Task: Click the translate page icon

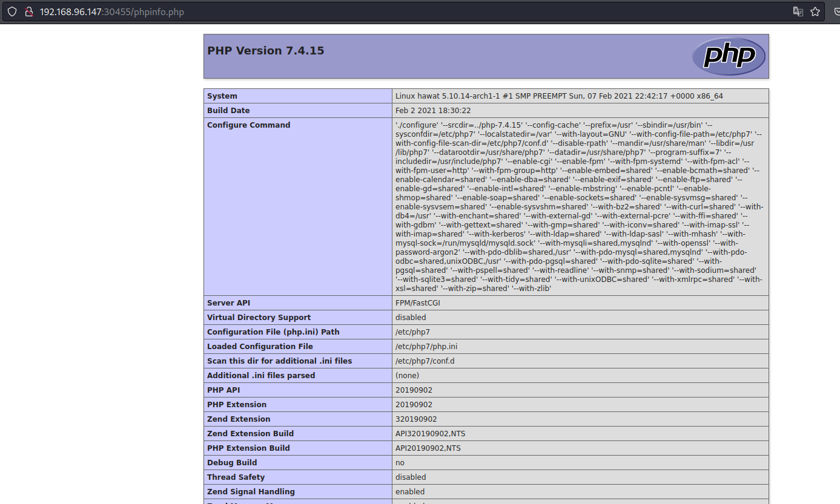Action: pos(798,12)
